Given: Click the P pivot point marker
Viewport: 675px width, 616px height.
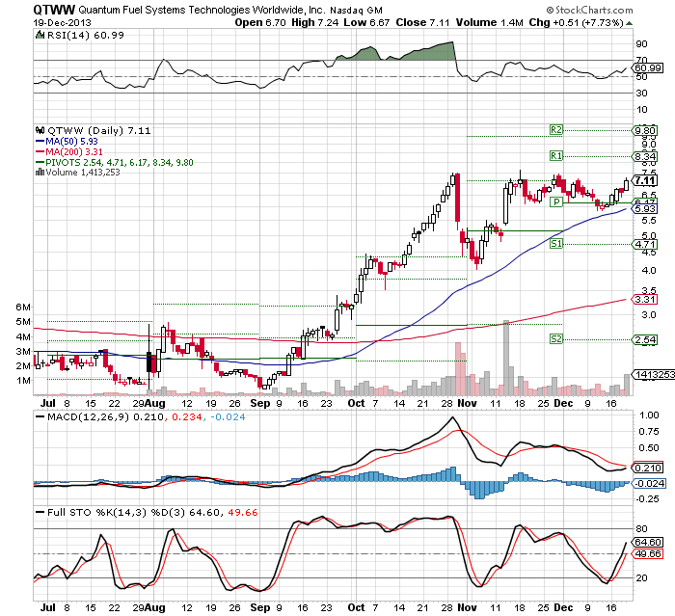Looking at the screenshot, I should click(x=556, y=201).
